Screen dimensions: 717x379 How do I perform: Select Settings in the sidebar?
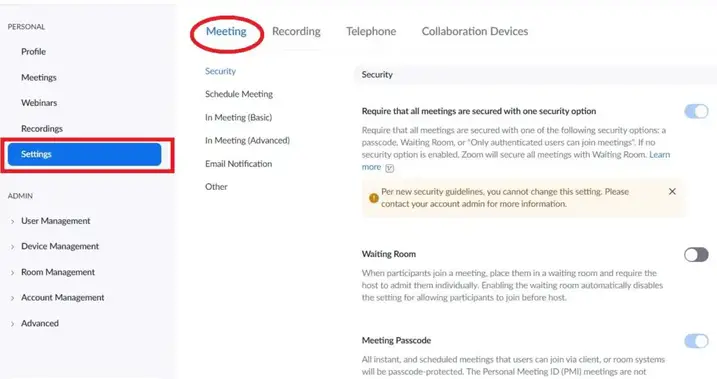point(85,155)
